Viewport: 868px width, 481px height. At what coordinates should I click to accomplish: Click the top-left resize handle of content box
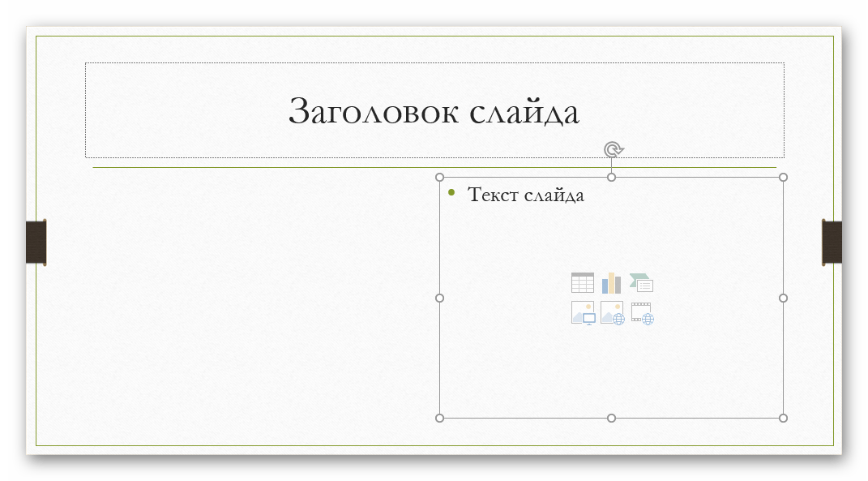(x=440, y=177)
